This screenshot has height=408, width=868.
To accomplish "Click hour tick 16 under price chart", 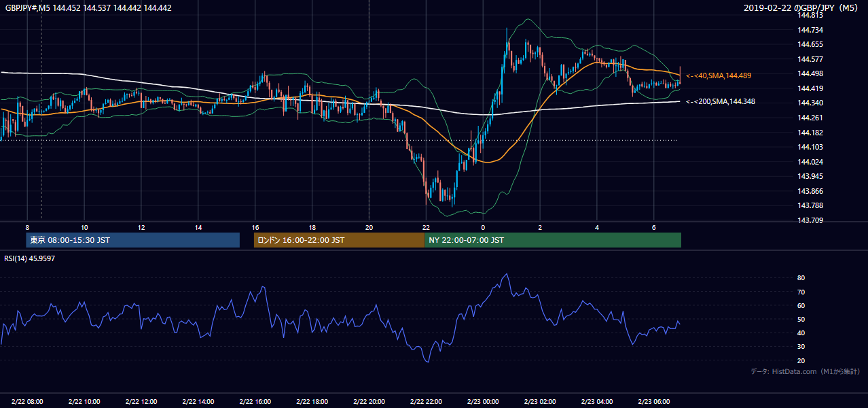I will [x=255, y=227].
